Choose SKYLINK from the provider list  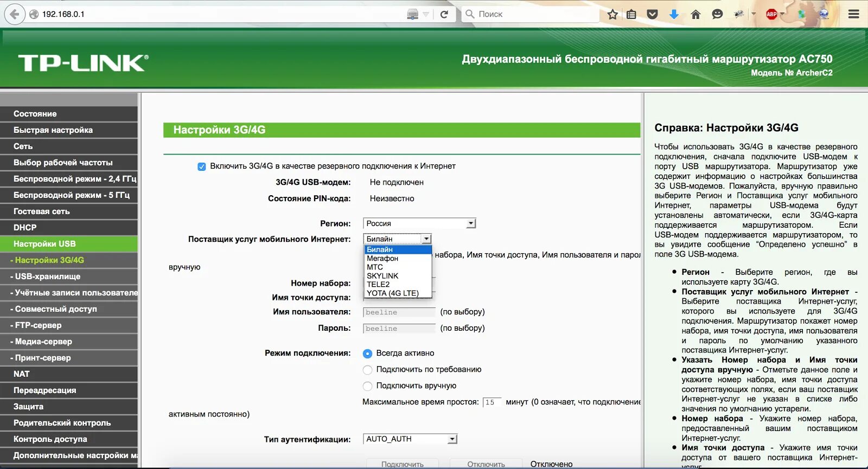click(x=398, y=275)
